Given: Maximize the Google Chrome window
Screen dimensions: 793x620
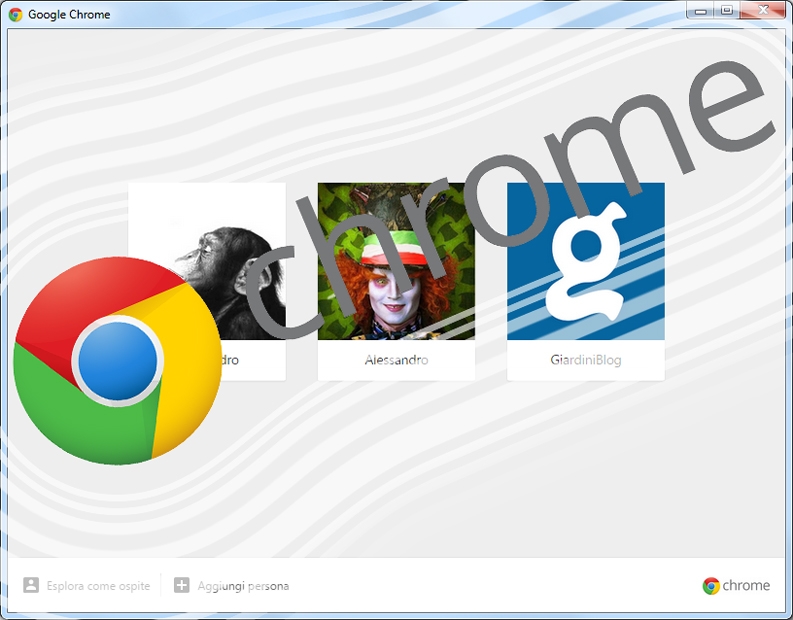Looking at the screenshot, I should coord(727,11).
